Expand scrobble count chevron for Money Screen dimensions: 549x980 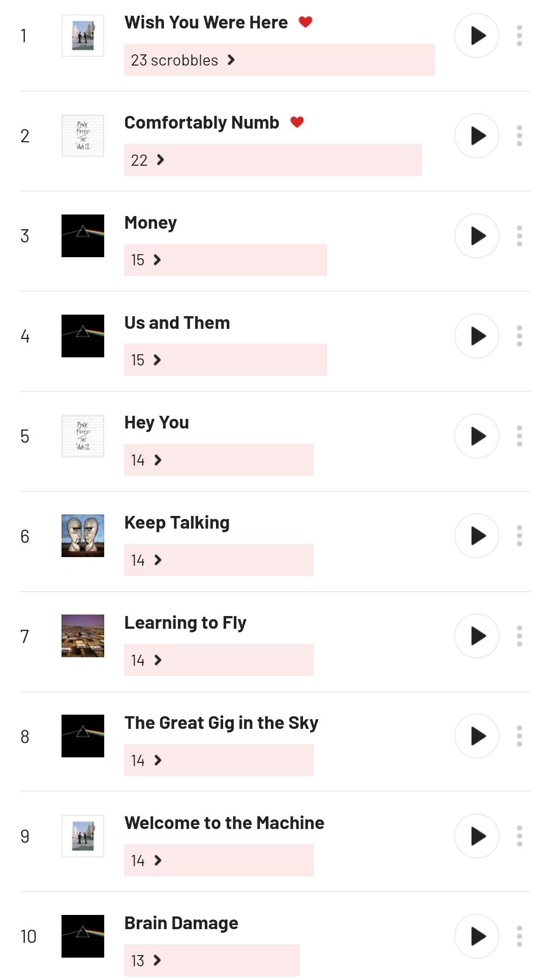pyautogui.click(x=158, y=260)
